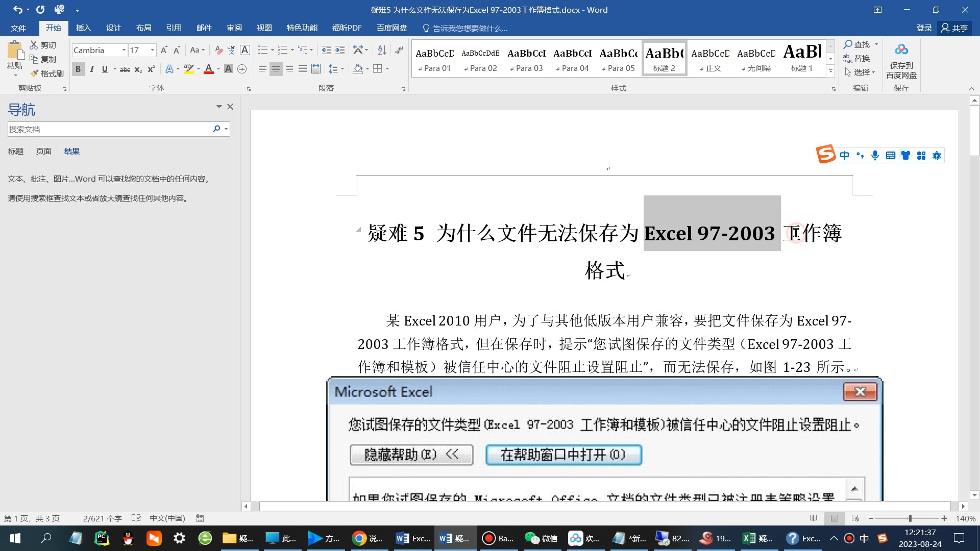
Task: Expand the Styles gallery
Action: point(830,72)
